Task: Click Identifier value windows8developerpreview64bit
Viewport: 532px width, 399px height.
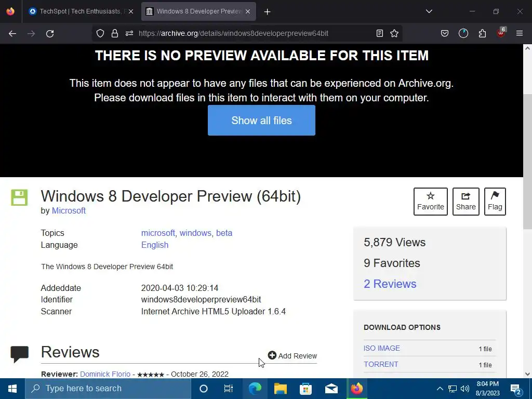Action: point(201,300)
